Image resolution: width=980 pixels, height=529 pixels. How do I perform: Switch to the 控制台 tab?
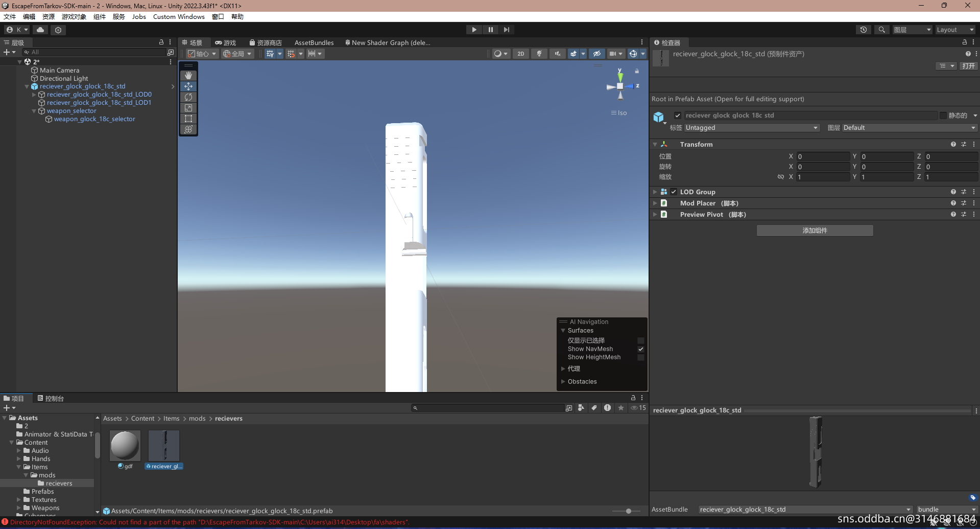pyautogui.click(x=51, y=398)
